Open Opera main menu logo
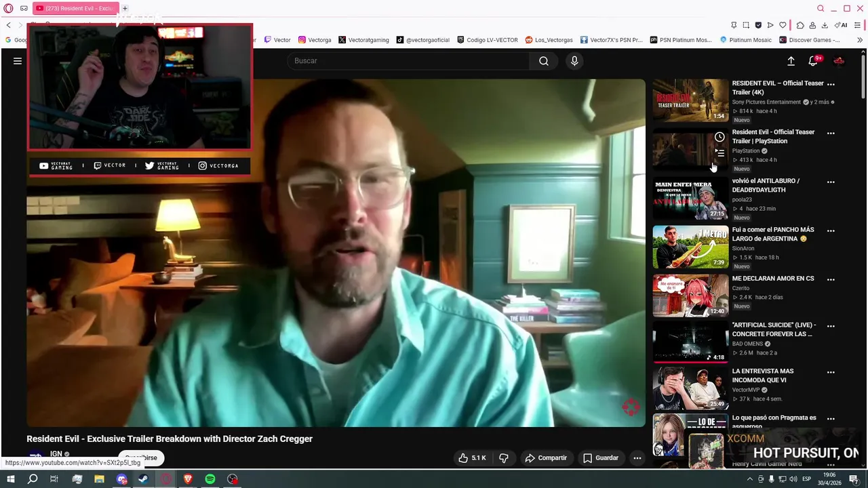868x488 pixels. click(8, 8)
